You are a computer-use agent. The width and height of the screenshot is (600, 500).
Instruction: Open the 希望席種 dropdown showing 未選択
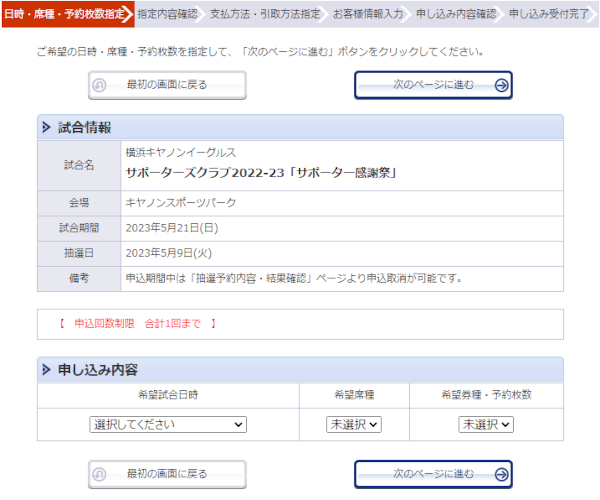pyautogui.click(x=354, y=425)
